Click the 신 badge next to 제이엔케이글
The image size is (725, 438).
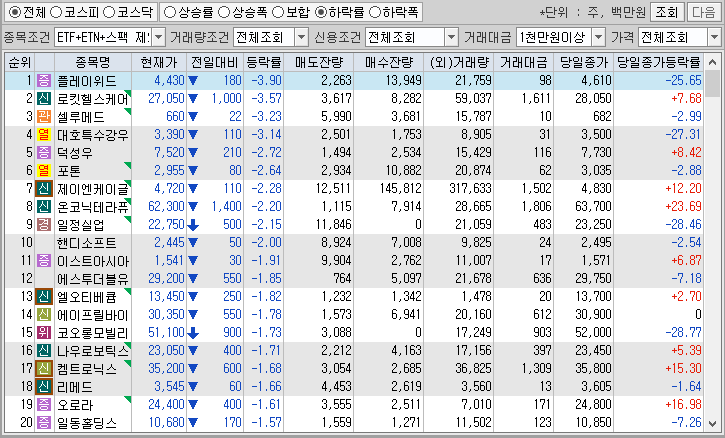[44, 188]
